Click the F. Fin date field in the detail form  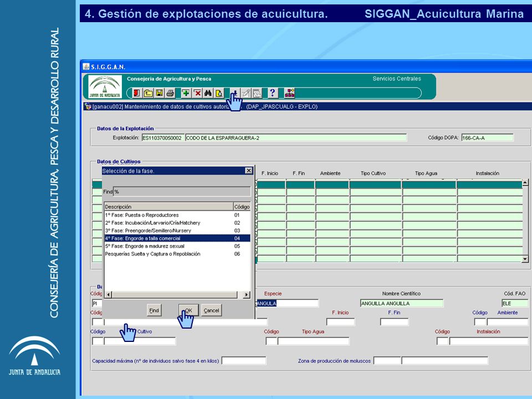coord(394,321)
